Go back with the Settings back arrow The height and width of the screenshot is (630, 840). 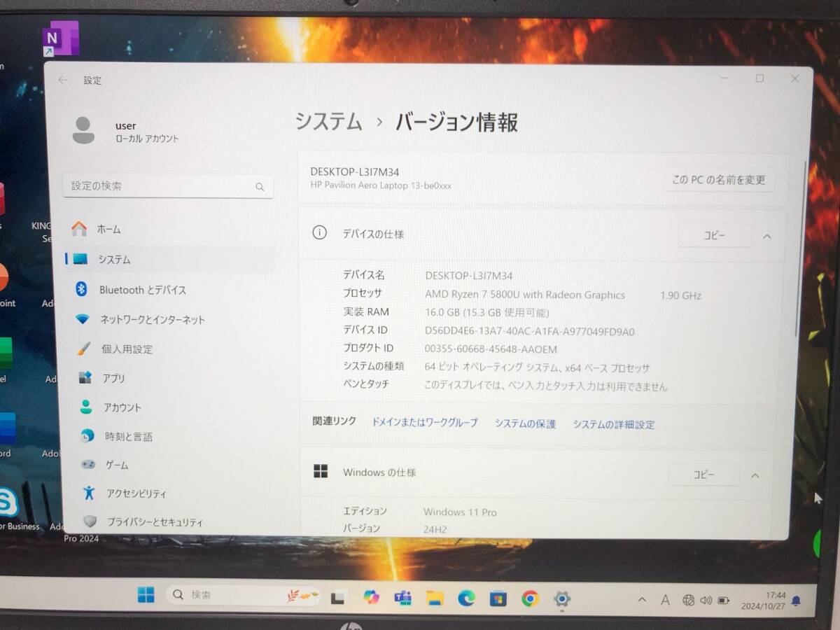click(62, 80)
